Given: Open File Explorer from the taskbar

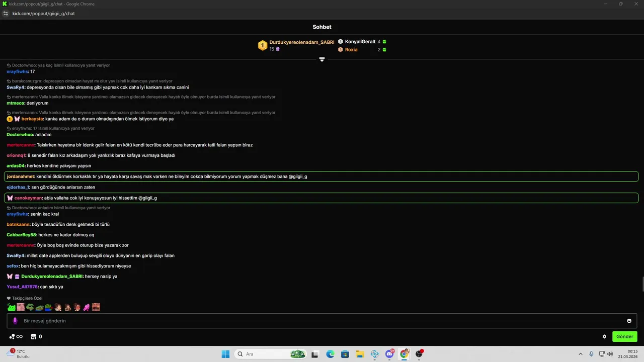Looking at the screenshot, I should click(x=360, y=354).
